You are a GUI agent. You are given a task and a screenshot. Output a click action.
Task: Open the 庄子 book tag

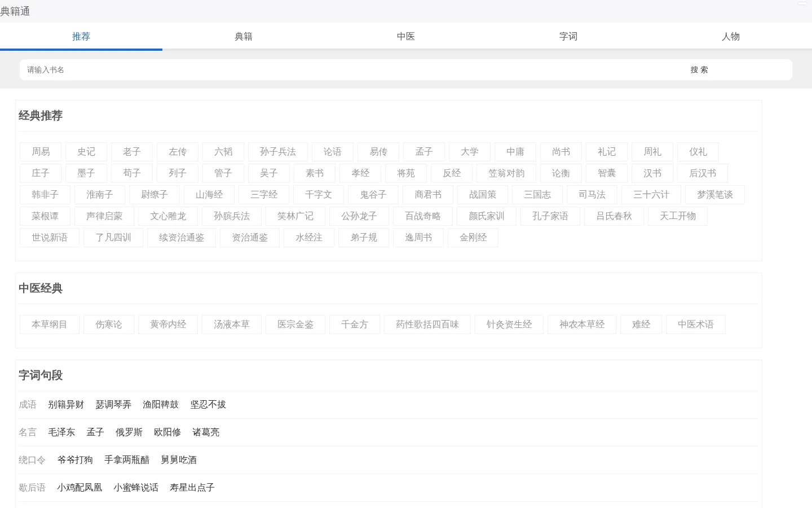point(41,173)
